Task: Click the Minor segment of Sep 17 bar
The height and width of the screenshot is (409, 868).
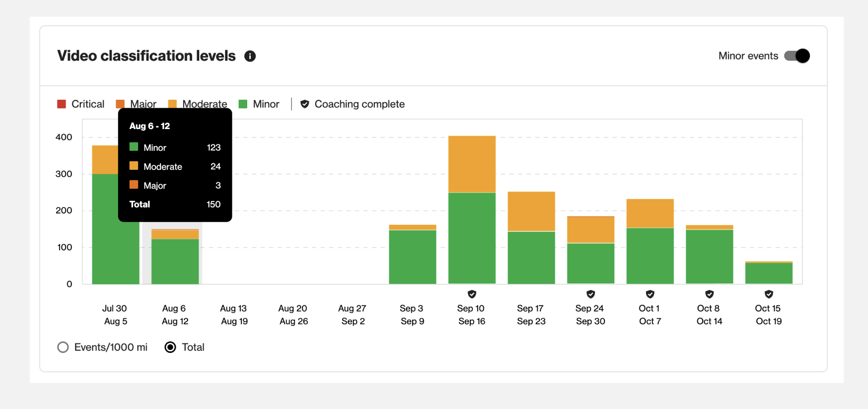Action: click(531, 258)
